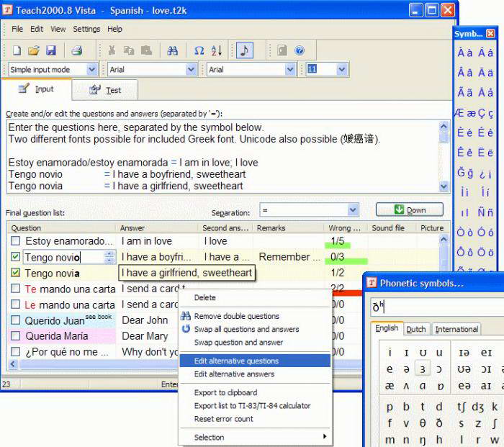Open help with the blue question mark icon
Viewport: 504px width, 447px height.
pos(300,50)
